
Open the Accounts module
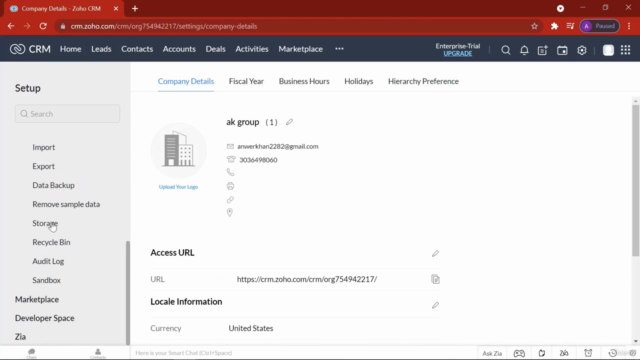tap(179, 49)
